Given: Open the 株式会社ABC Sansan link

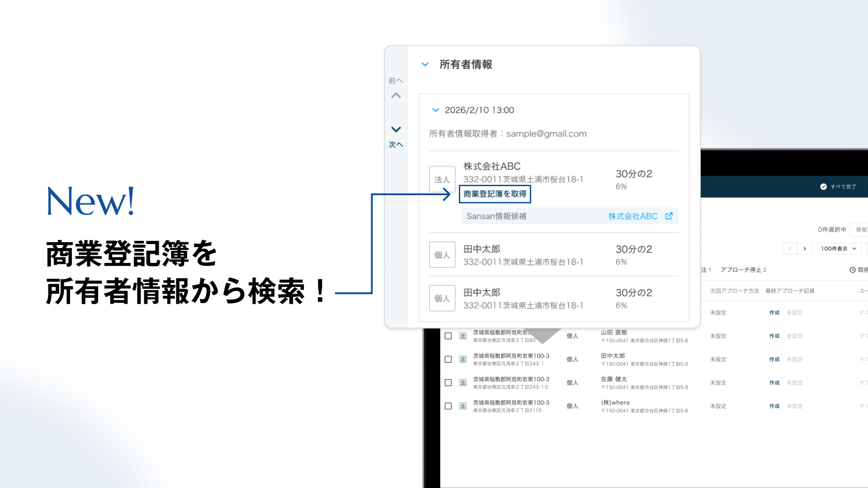Looking at the screenshot, I should (633, 216).
